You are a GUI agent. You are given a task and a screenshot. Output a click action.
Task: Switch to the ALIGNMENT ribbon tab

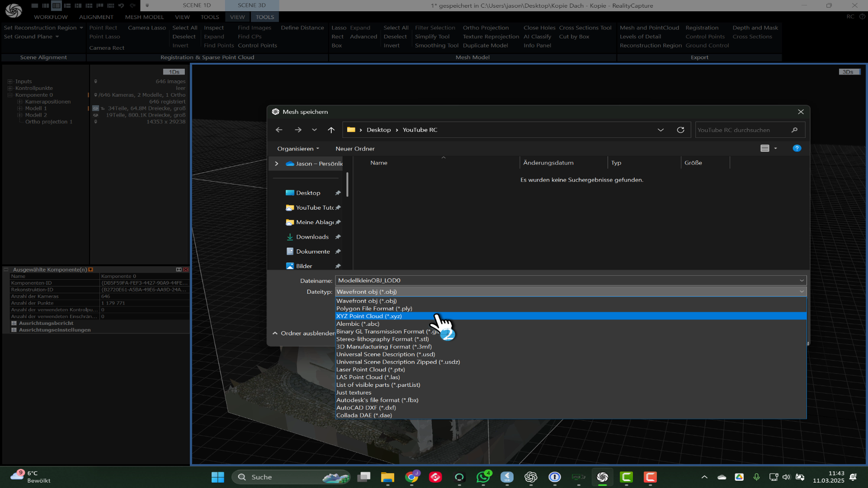click(x=96, y=17)
